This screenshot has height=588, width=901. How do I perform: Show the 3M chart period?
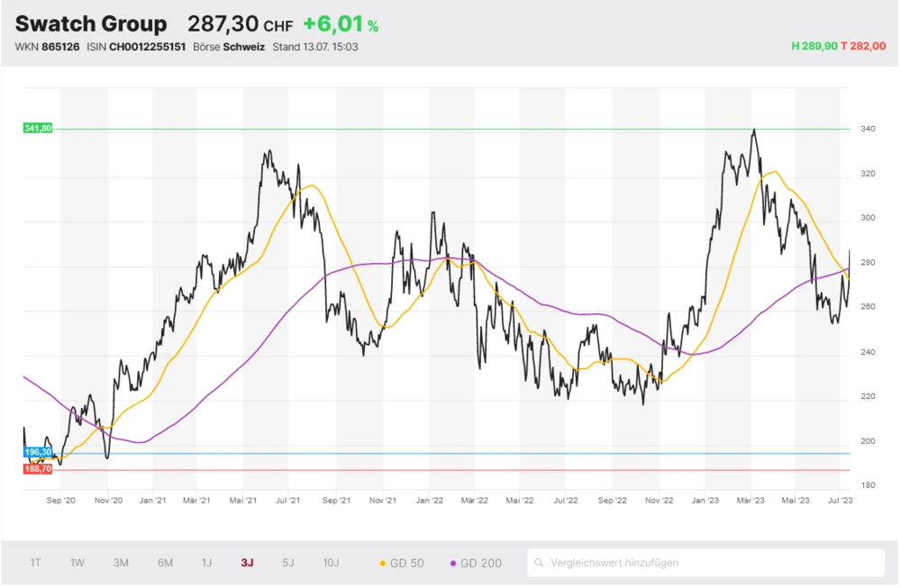click(121, 564)
